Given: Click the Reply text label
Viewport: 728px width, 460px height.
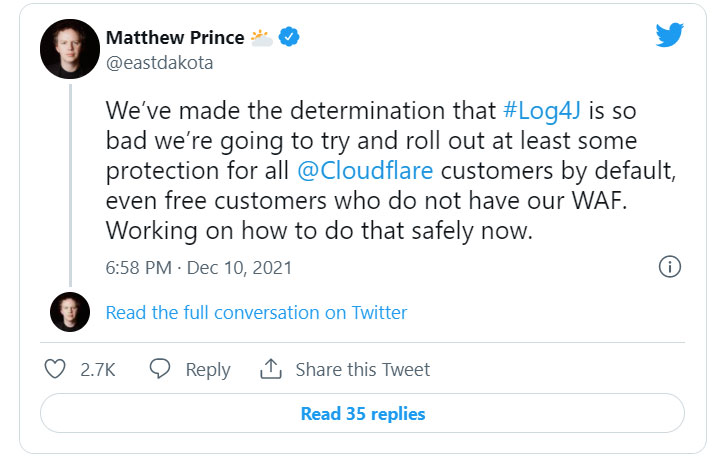Looking at the screenshot, I should coord(208,369).
